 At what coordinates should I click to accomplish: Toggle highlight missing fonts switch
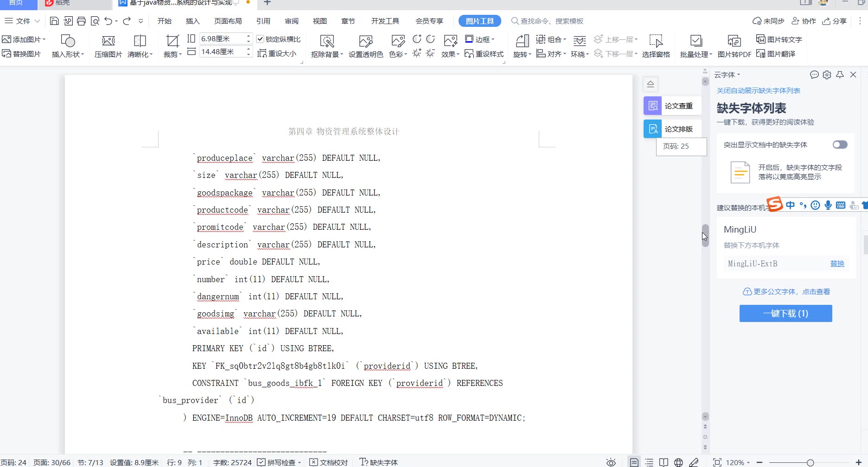tap(840, 145)
